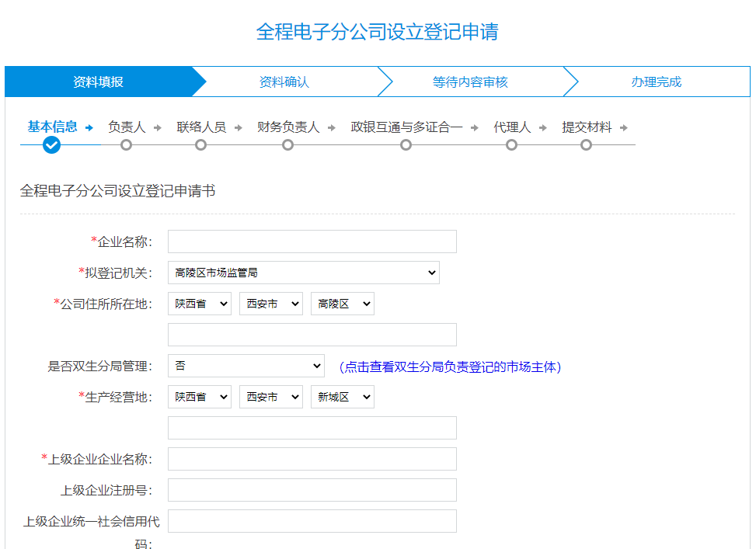Click the 提交材料 step circle marker
The width and height of the screenshot is (756, 549).
(x=587, y=144)
